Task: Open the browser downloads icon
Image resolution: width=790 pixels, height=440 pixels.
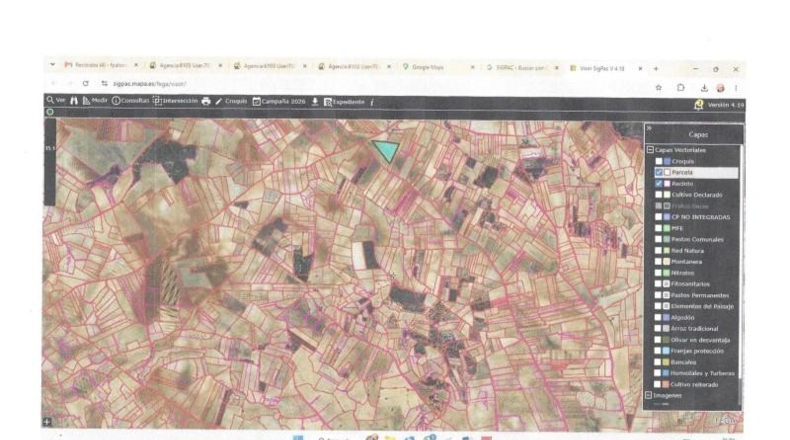Action: pos(704,88)
